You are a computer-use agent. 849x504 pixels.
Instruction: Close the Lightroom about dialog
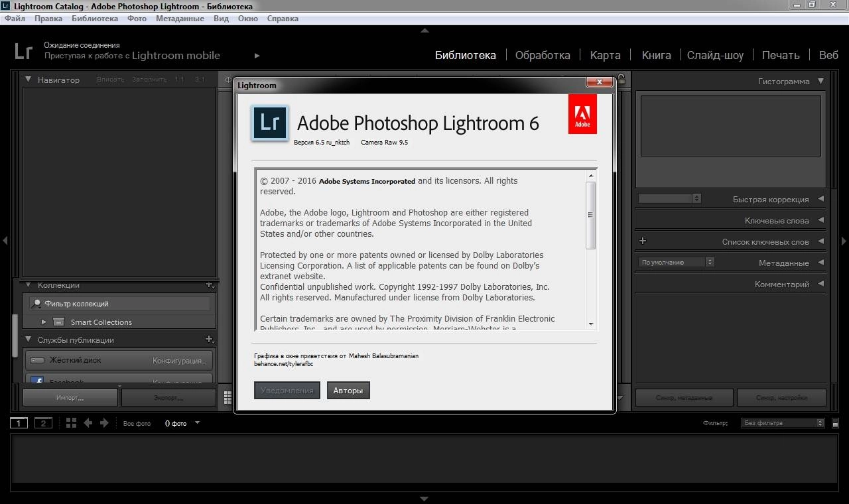tap(599, 82)
